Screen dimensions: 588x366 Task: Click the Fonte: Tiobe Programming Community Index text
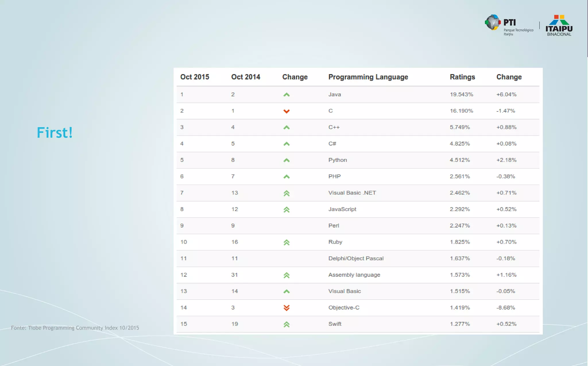coord(75,328)
